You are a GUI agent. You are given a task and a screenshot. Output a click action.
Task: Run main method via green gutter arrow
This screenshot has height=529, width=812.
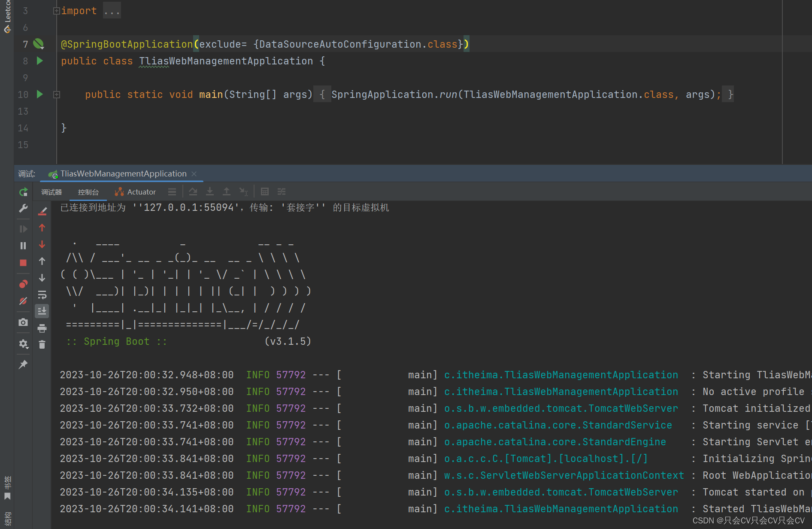(x=39, y=94)
